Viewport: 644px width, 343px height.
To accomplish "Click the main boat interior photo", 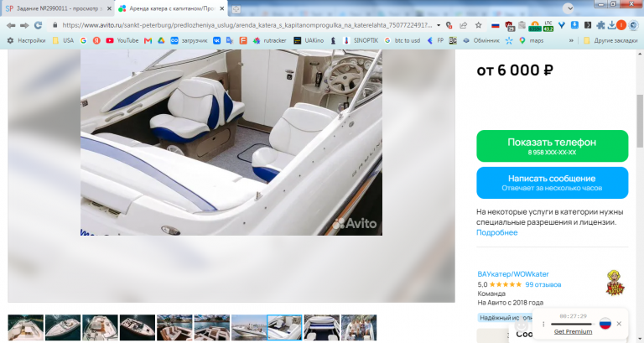I will 231,143.
